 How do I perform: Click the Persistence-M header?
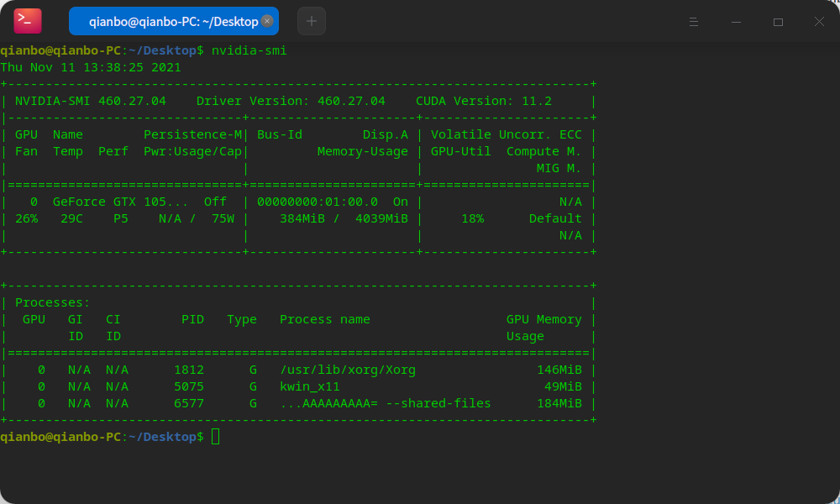tap(193, 134)
